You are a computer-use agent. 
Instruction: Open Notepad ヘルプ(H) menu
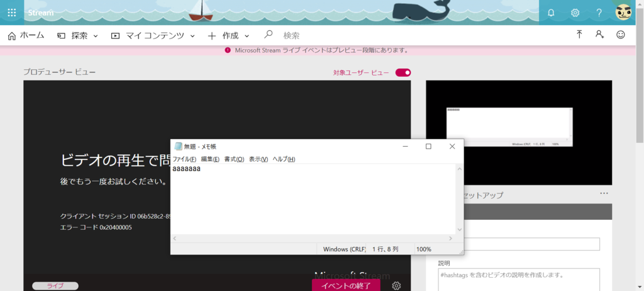284,159
